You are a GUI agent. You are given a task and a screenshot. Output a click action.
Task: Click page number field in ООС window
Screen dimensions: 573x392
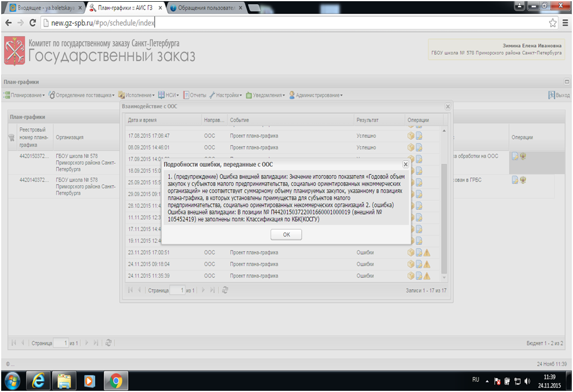pyautogui.click(x=178, y=290)
